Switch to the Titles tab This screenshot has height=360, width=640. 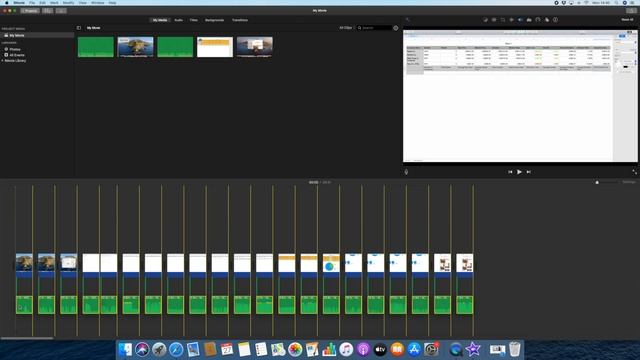[193, 20]
